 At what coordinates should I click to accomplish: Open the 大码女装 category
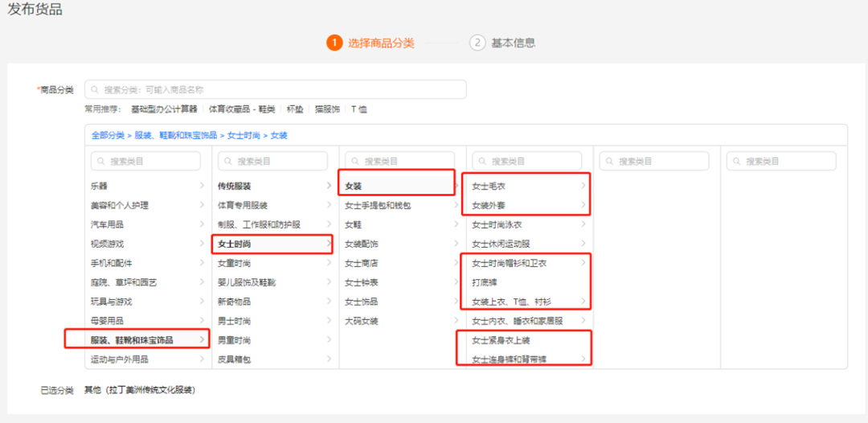(361, 322)
